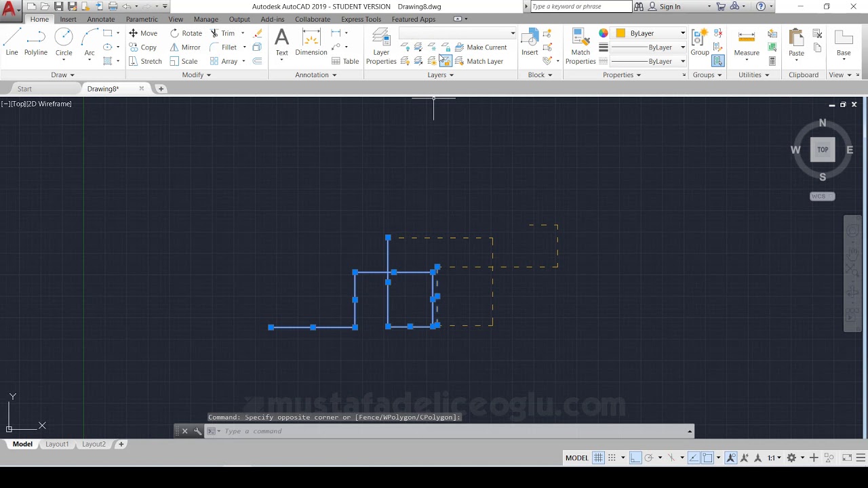This screenshot has height=488, width=868.
Task: Open the Quick Calculator icon
Action: tap(772, 61)
